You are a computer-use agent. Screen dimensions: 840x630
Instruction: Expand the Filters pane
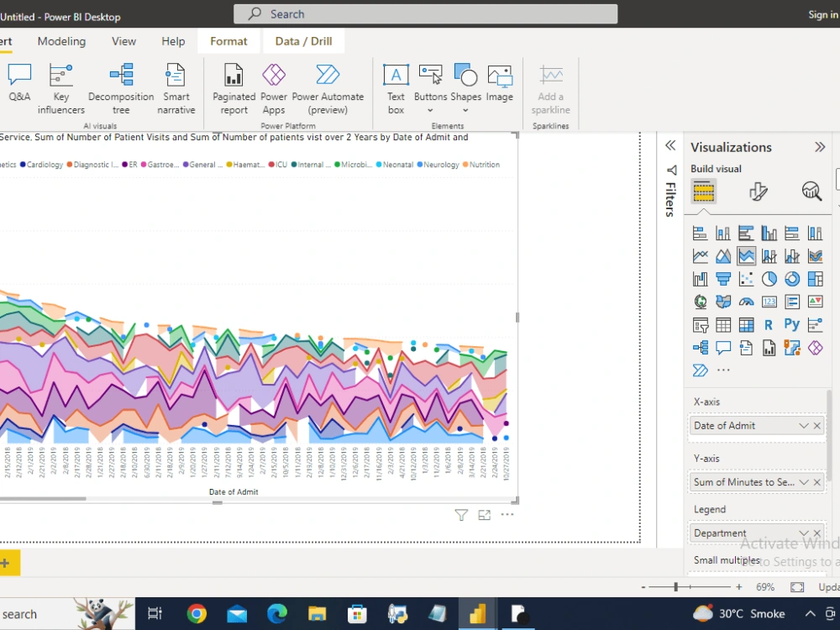pos(670,145)
